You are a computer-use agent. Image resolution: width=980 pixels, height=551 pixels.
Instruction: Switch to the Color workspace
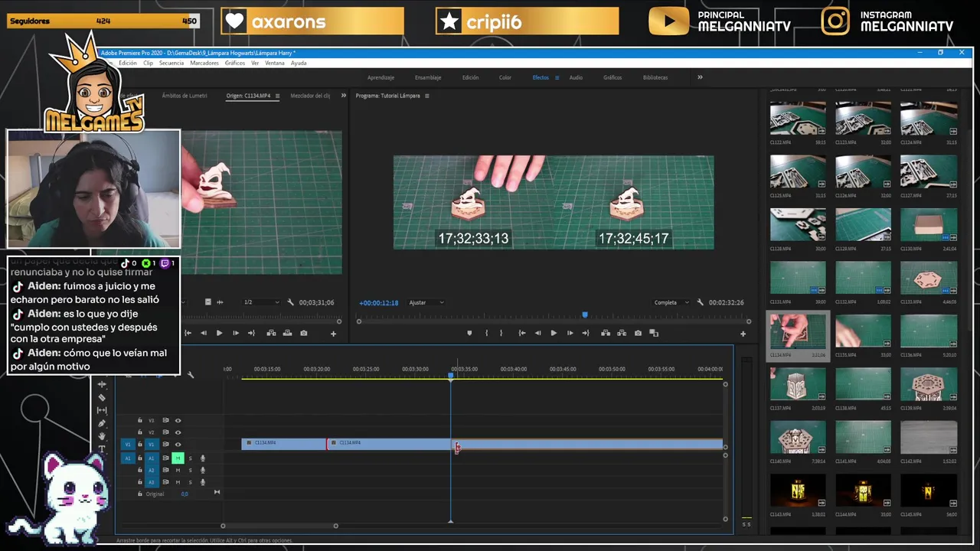[505, 77]
